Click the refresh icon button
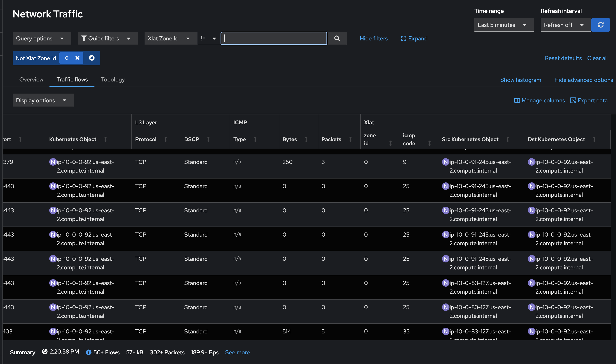The width and height of the screenshot is (616, 364). click(600, 25)
